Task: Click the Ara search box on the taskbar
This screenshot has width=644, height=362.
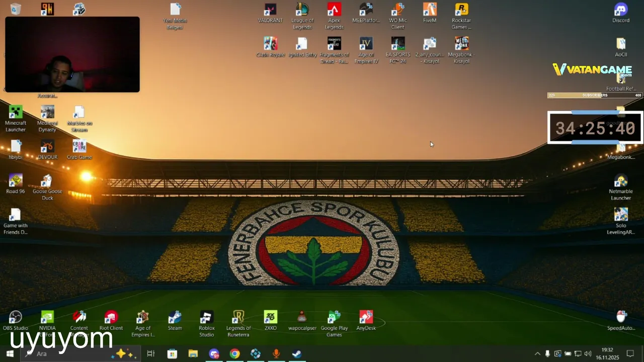Action: [80, 353]
